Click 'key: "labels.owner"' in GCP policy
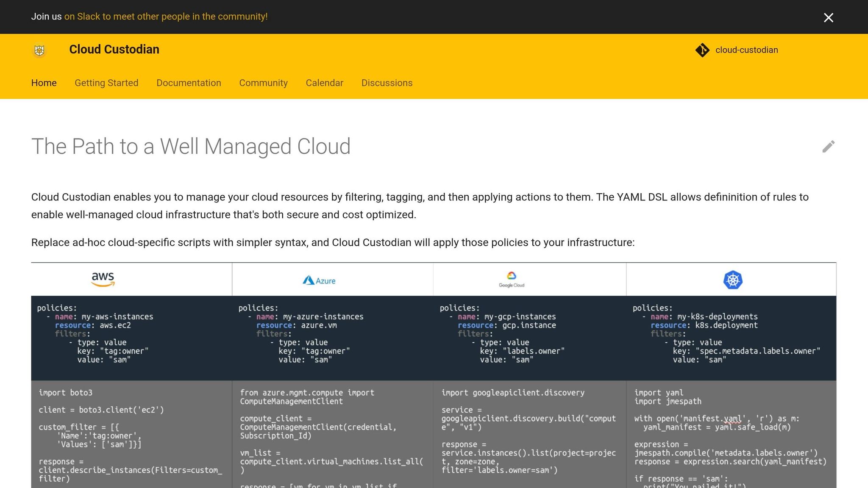Viewport: 868px width, 488px height. [x=522, y=351]
